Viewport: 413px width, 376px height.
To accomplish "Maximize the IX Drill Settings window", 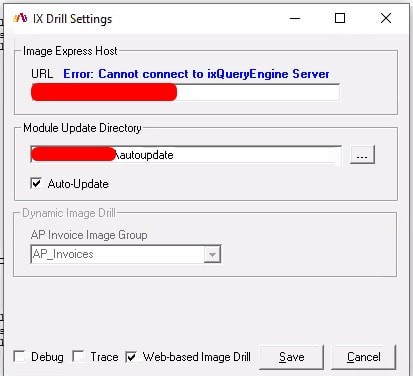I will 340,18.
